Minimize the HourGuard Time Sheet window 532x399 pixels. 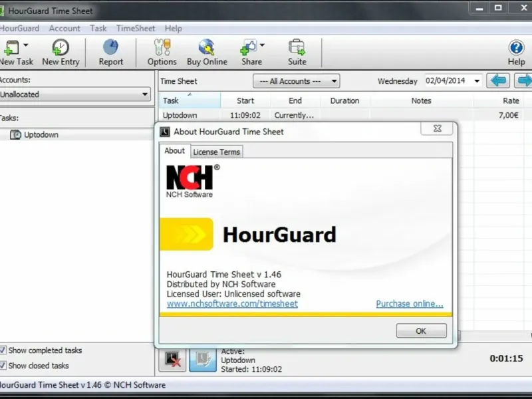point(479,8)
